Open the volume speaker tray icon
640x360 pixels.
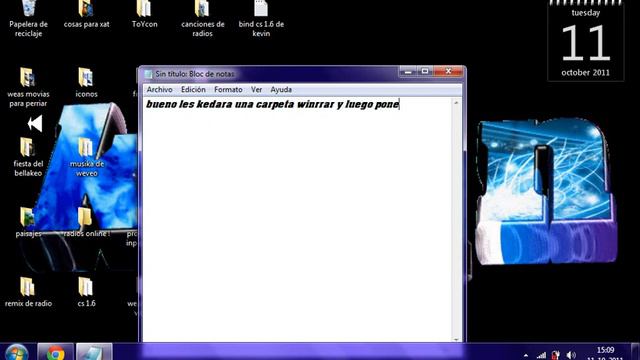click(571, 356)
